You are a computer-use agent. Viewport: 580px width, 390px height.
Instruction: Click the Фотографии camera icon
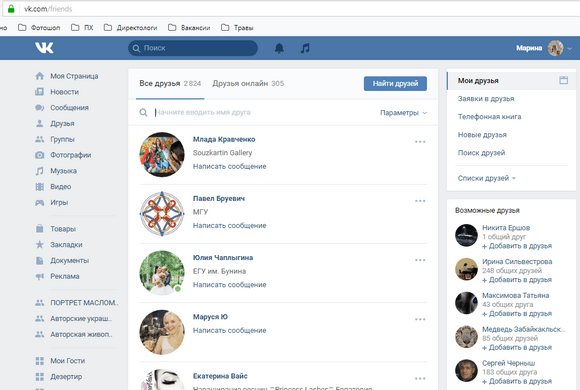(40, 155)
